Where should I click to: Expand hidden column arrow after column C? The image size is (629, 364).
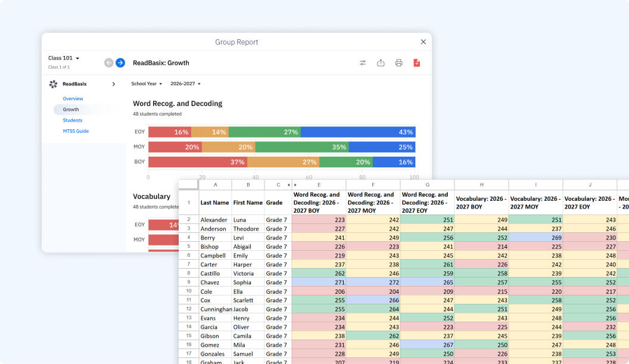pos(288,185)
